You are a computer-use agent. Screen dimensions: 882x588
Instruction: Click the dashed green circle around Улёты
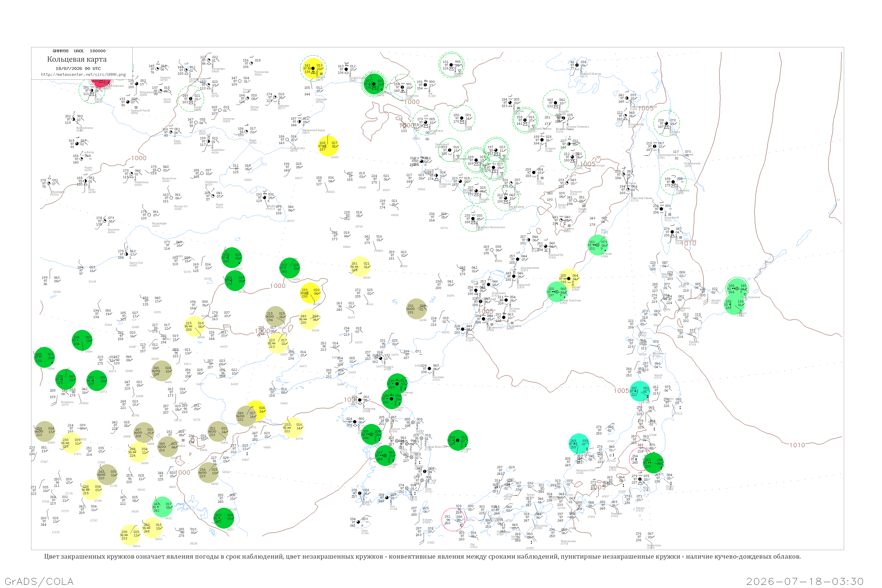191,98
